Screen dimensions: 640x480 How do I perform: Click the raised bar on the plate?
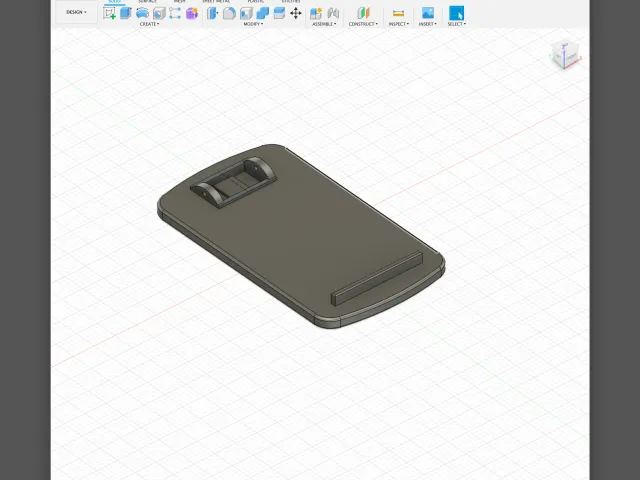(x=376, y=278)
